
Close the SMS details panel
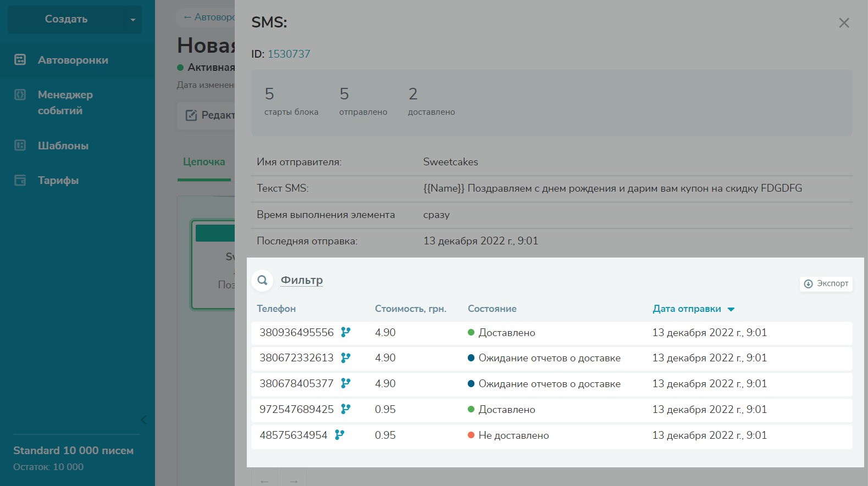point(844,23)
